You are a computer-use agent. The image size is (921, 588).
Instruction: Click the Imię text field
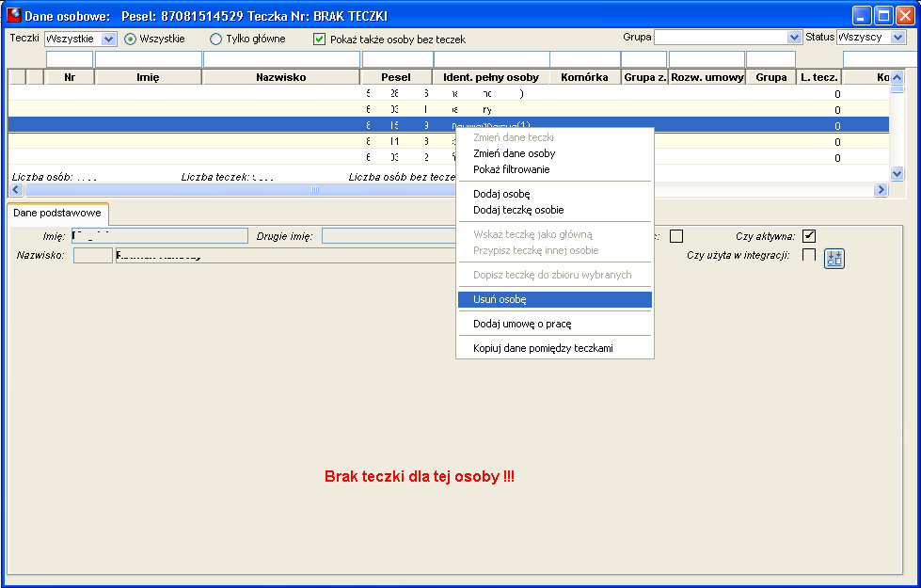(x=160, y=236)
